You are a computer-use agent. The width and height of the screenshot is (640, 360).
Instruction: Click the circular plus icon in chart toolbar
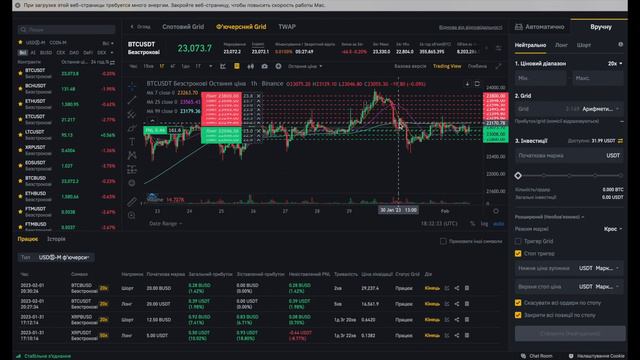tap(278, 66)
